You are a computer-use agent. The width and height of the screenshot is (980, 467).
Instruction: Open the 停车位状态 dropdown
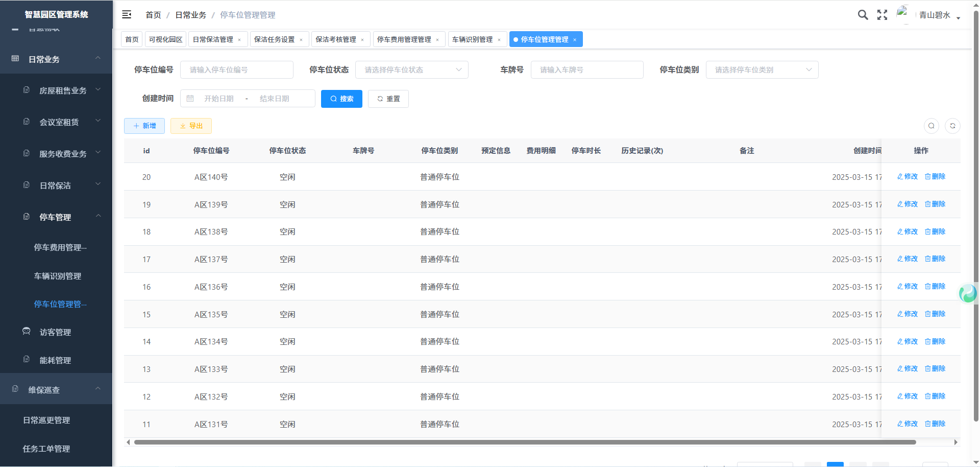coord(411,70)
